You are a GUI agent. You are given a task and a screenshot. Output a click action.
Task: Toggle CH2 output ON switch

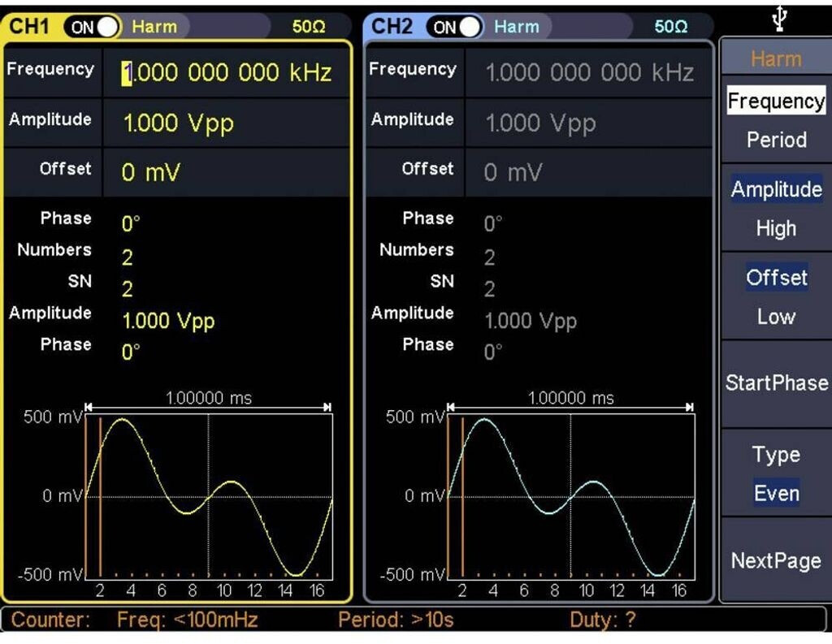456,27
